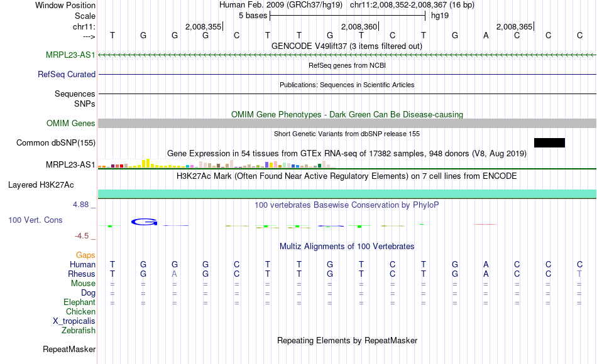The image size is (597, 364).
Task: Click the faded A in the Rhesus row
Action: pyautogui.click(x=174, y=274)
